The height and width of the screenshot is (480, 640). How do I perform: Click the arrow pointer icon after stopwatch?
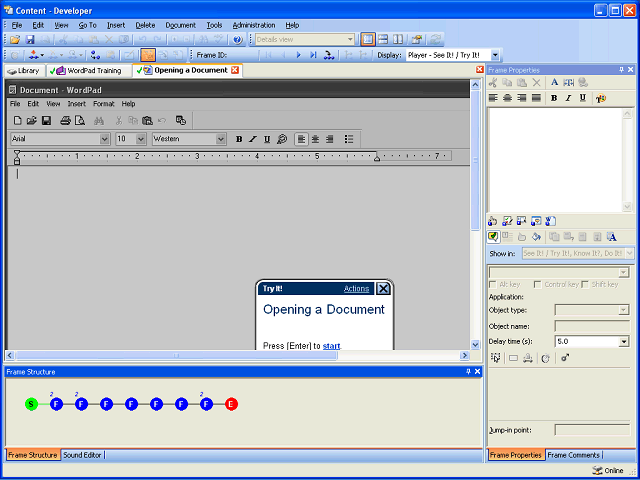(x=564, y=358)
